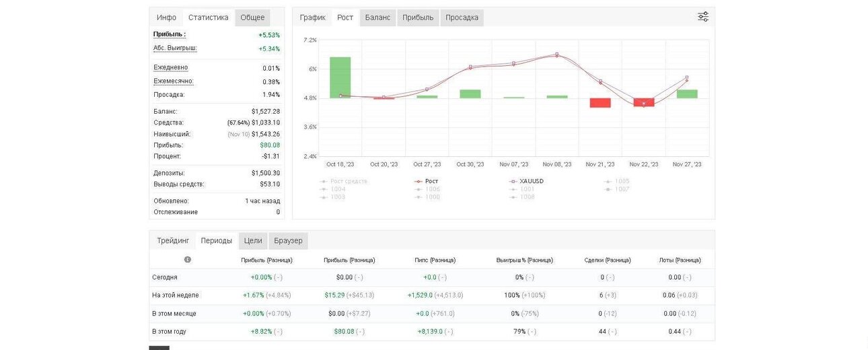868x350 pixels.
Task: Click the Баланс value $1,527.28
Action: (266, 111)
